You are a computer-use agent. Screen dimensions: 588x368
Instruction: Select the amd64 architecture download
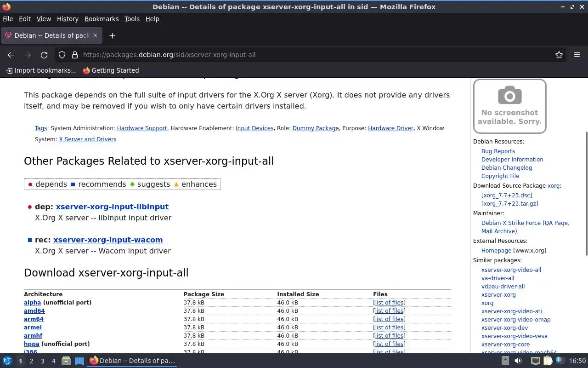pos(34,311)
